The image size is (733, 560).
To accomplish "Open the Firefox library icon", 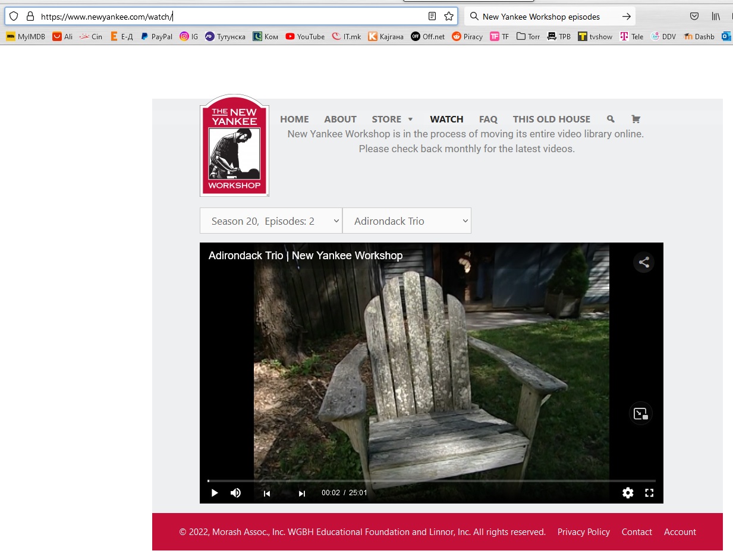I will [x=716, y=17].
